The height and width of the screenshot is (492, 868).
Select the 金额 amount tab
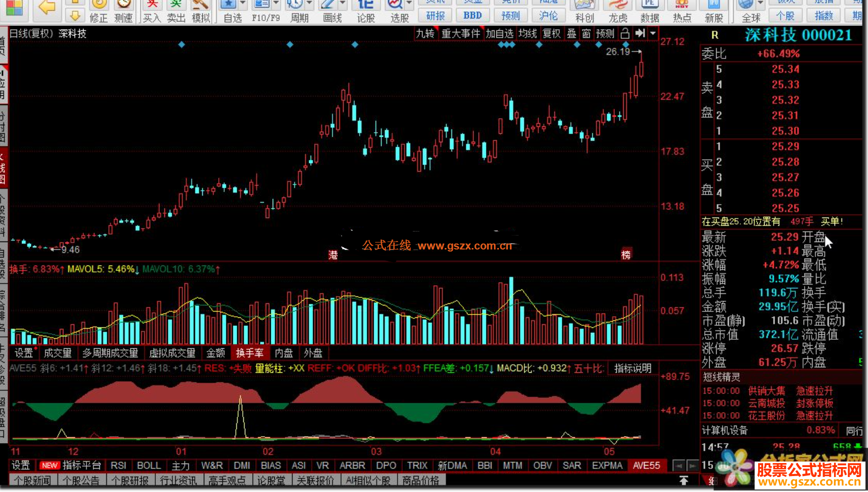coord(216,353)
